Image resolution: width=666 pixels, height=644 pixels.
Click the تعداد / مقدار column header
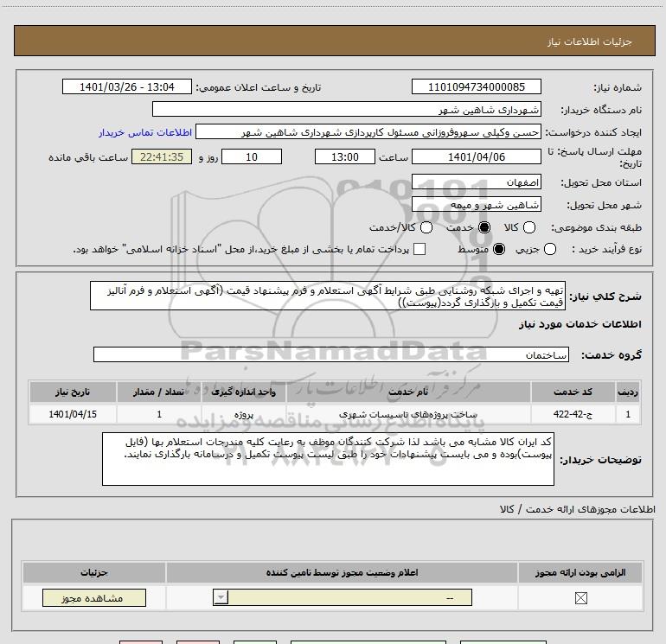tap(159, 392)
